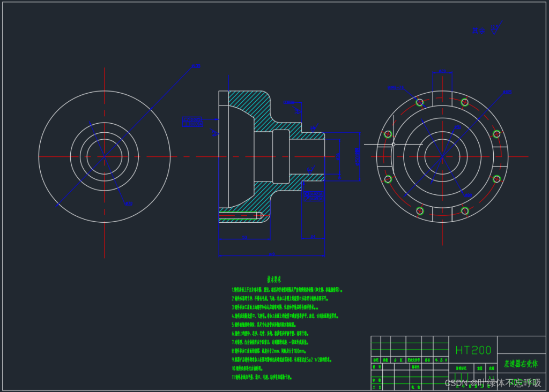549x392 pixels.
Task: Select the crosshair pickbox on the flange view
Action: point(394,144)
